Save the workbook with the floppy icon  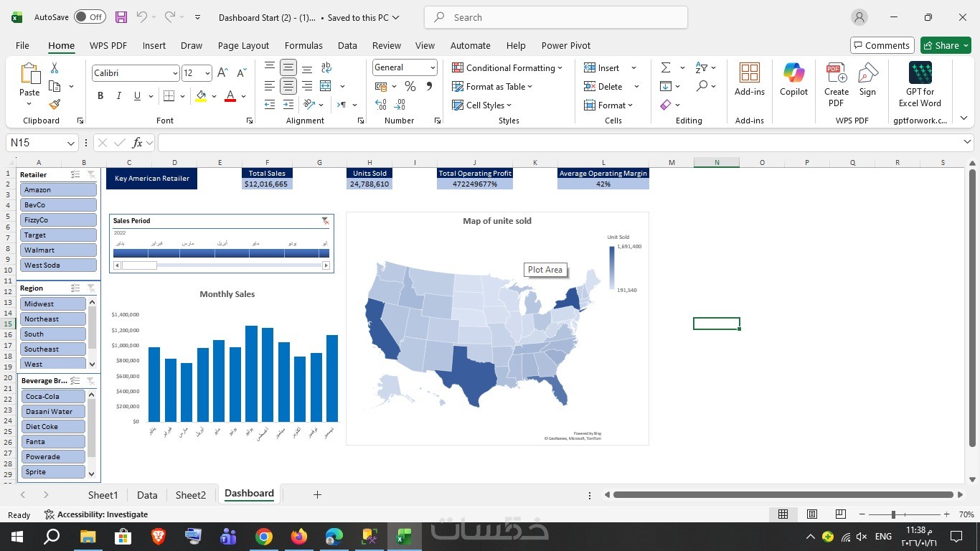121,17
